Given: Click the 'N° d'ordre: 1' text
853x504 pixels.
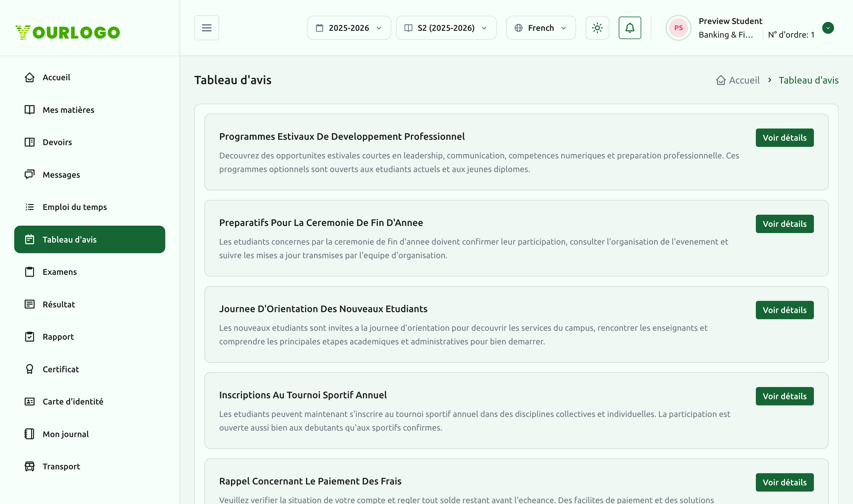Looking at the screenshot, I should pyautogui.click(x=791, y=35).
